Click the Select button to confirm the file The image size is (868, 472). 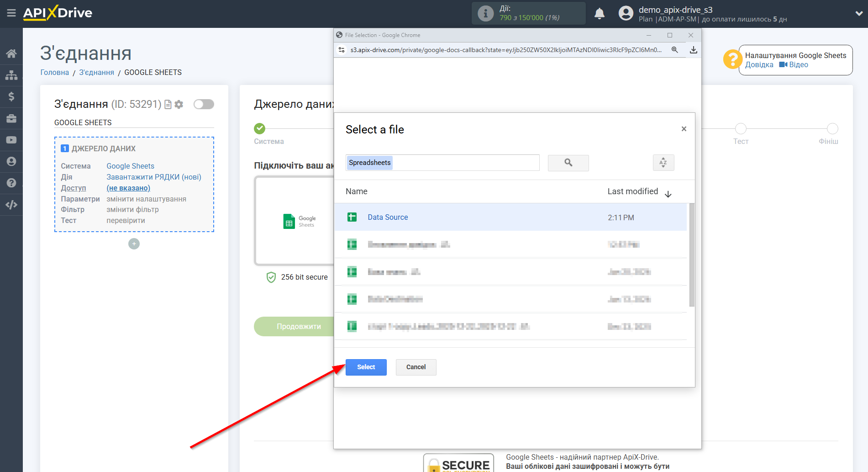point(365,367)
